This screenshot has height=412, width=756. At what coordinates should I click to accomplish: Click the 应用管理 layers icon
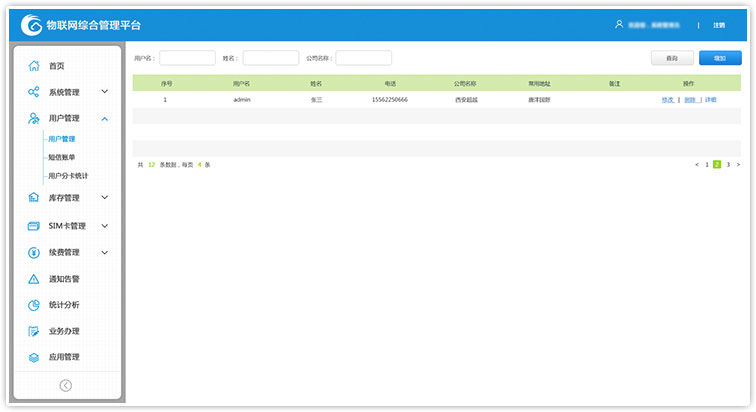33,357
